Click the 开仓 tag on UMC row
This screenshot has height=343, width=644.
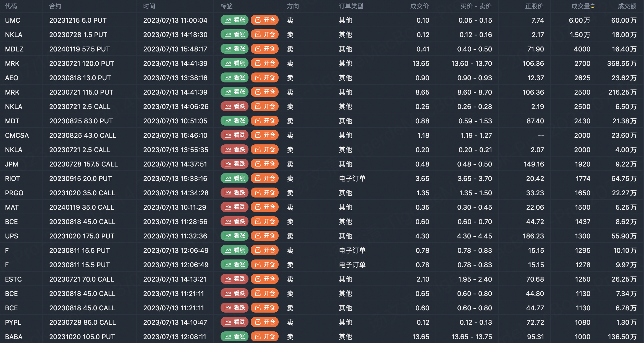tap(265, 20)
